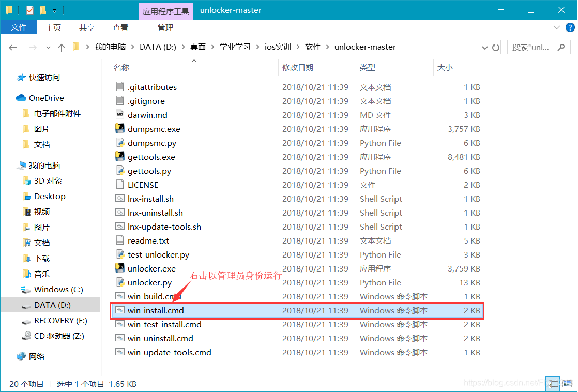Select the .gitattributes file
Screen dimensions: 578x392
(152, 87)
